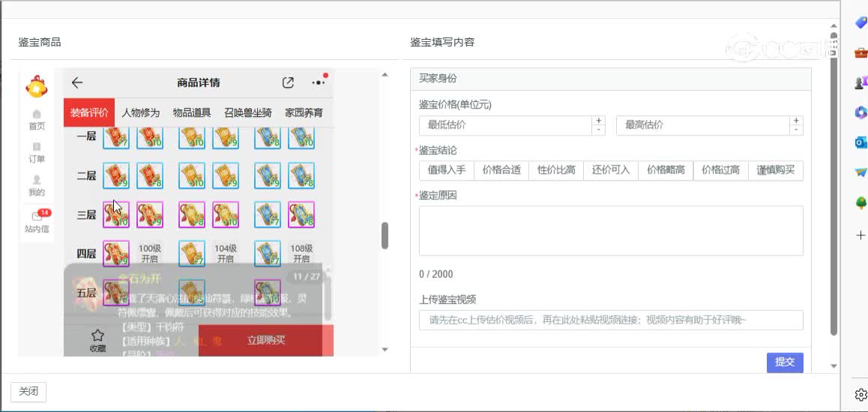Open the Outlook icon in browser sidebar

tap(861, 142)
